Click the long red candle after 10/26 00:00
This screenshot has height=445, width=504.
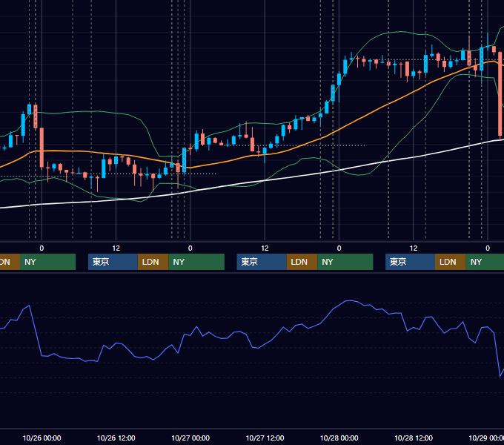(42, 148)
